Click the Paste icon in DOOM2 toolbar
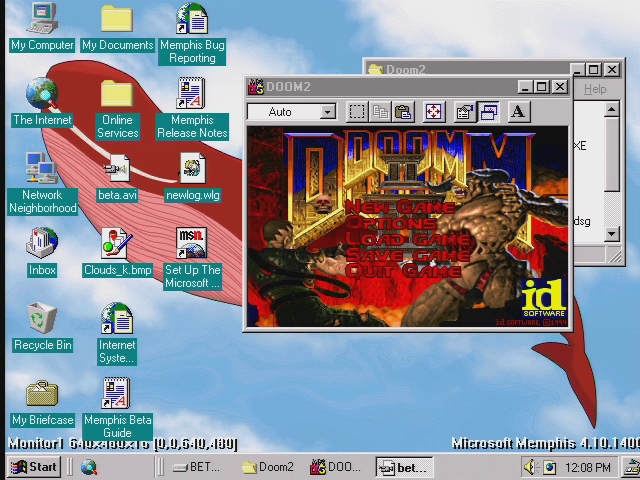The height and width of the screenshot is (480, 640). point(403,112)
